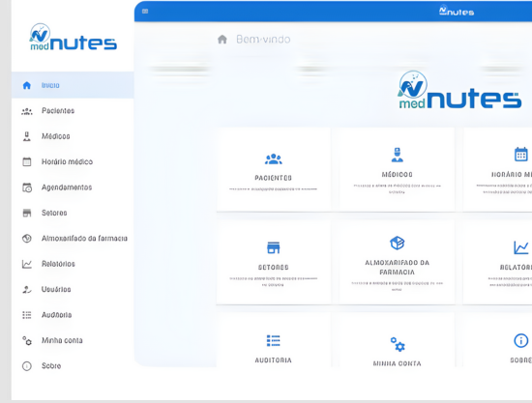Screen dimensions: 532x403
Task: Click the store icon on SETORES card
Action: click(x=274, y=247)
